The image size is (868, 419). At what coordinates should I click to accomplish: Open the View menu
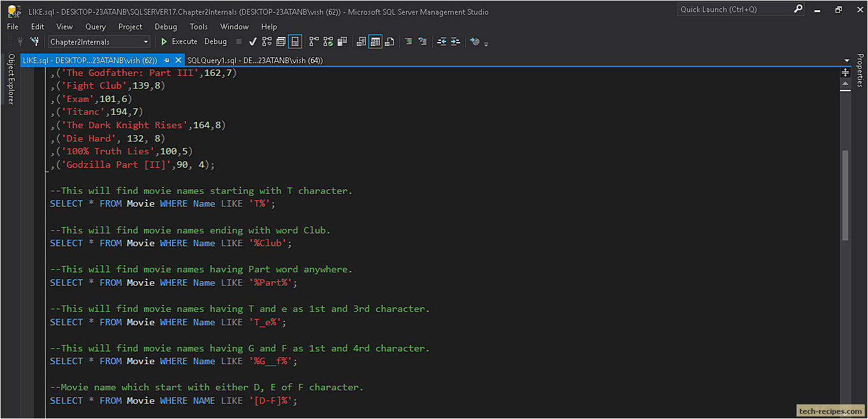click(x=64, y=27)
